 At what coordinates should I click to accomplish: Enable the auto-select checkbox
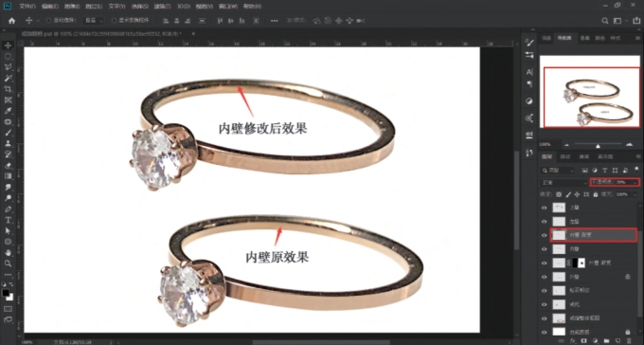[48, 21]
